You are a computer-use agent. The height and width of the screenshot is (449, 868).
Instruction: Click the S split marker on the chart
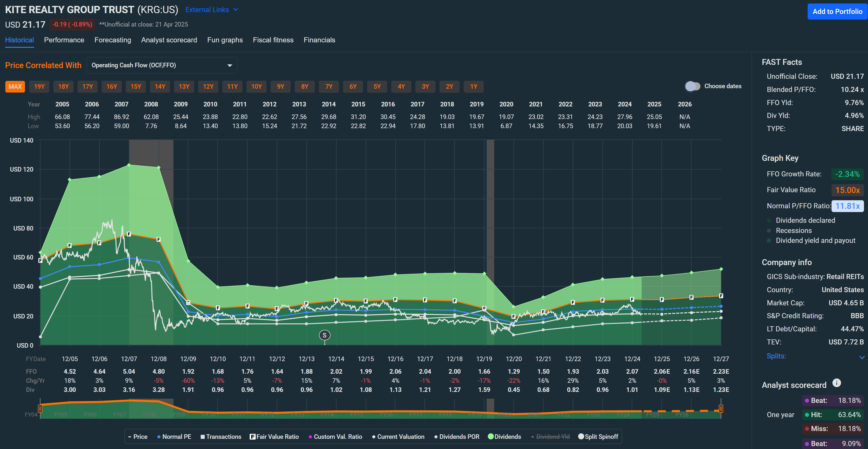[324, 336]
